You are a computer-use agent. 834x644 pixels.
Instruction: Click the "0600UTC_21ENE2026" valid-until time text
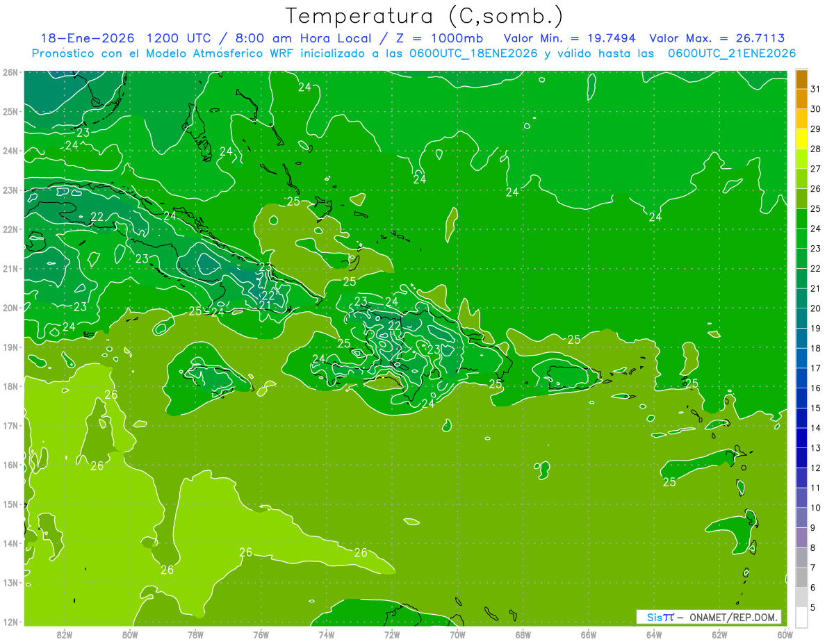click(731, 53)
